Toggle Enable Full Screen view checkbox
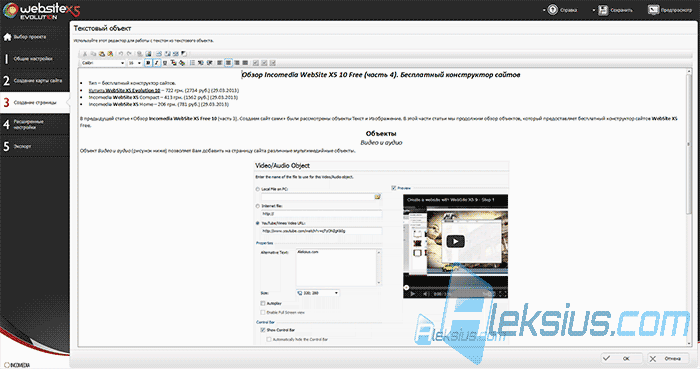 [263, 312]
